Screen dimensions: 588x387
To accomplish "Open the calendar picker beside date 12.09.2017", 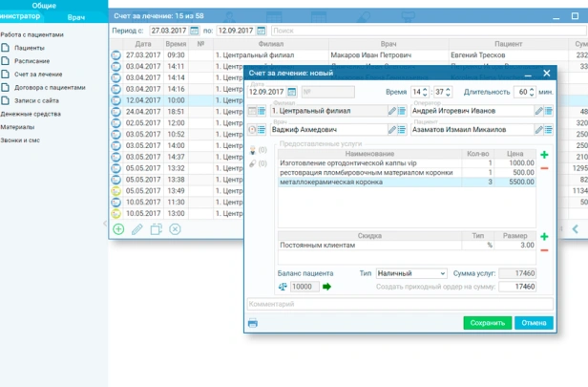I will 292,93.
